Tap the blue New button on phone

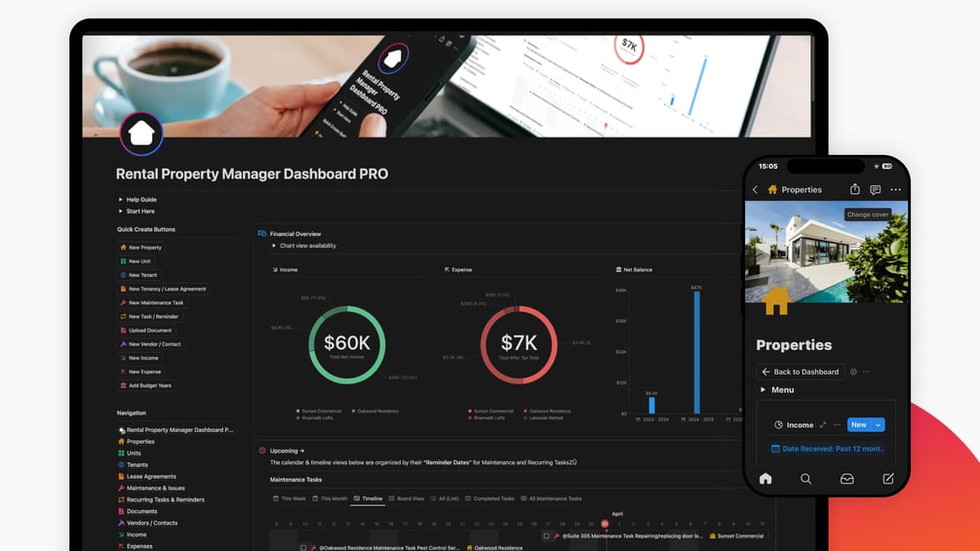(x=859, y=425)
